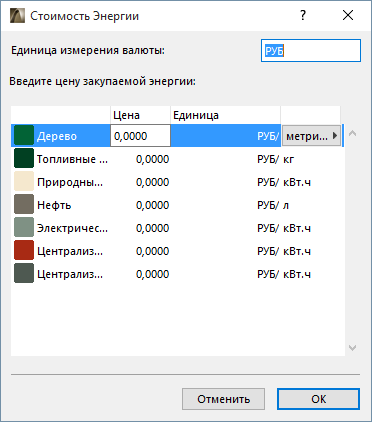
Task: Click the Отменить button
Action: [223, 399]
